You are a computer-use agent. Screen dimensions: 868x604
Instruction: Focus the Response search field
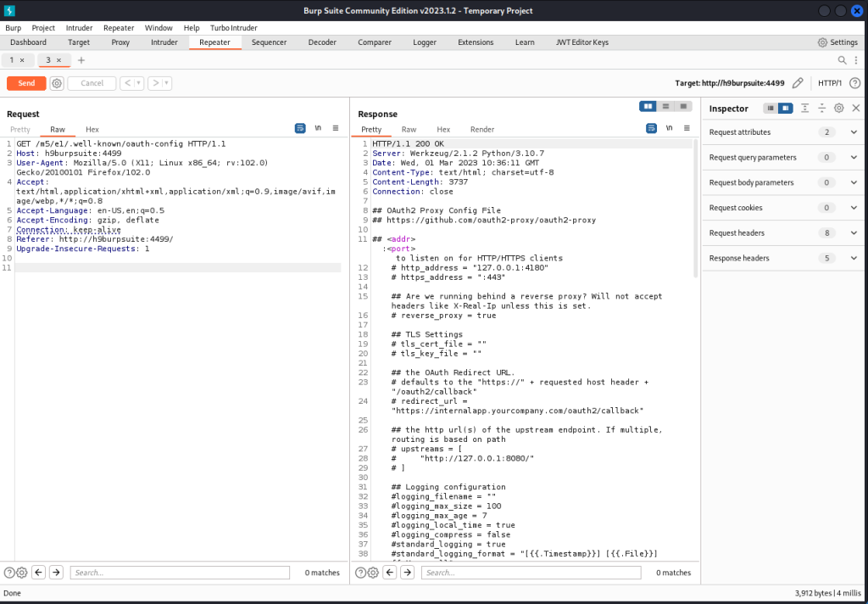[x=531, y=573]
